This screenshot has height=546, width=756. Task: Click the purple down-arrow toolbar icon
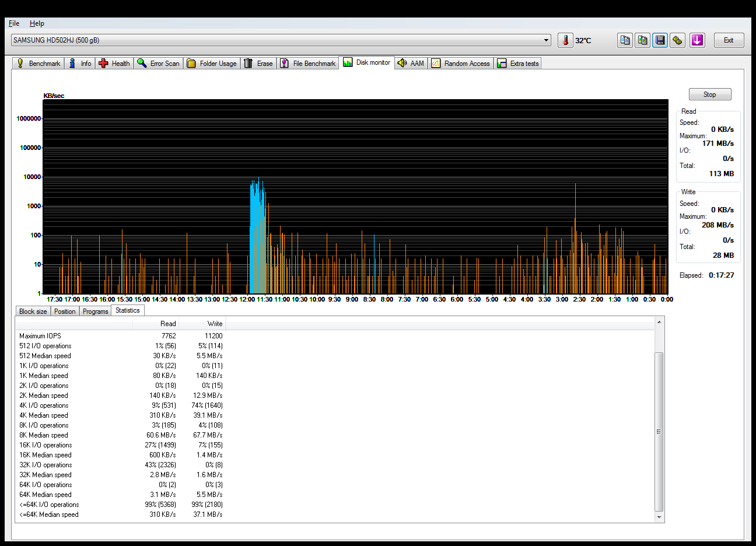[697, 40]
